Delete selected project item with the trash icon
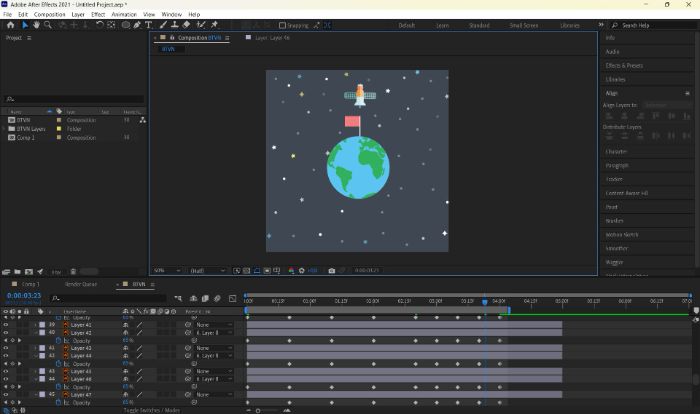700x414 pixels. pos(73,272)
